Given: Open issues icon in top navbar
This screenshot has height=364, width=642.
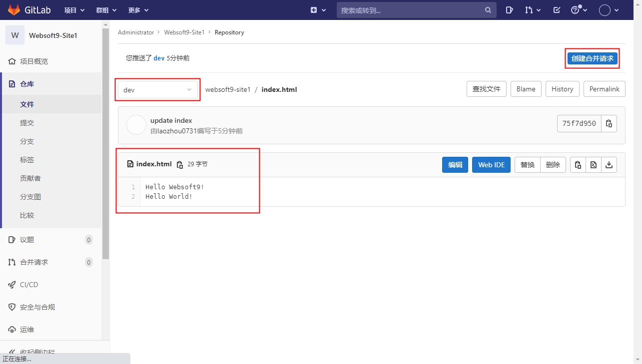Looking at the screenshot, I should coord(509,10).
